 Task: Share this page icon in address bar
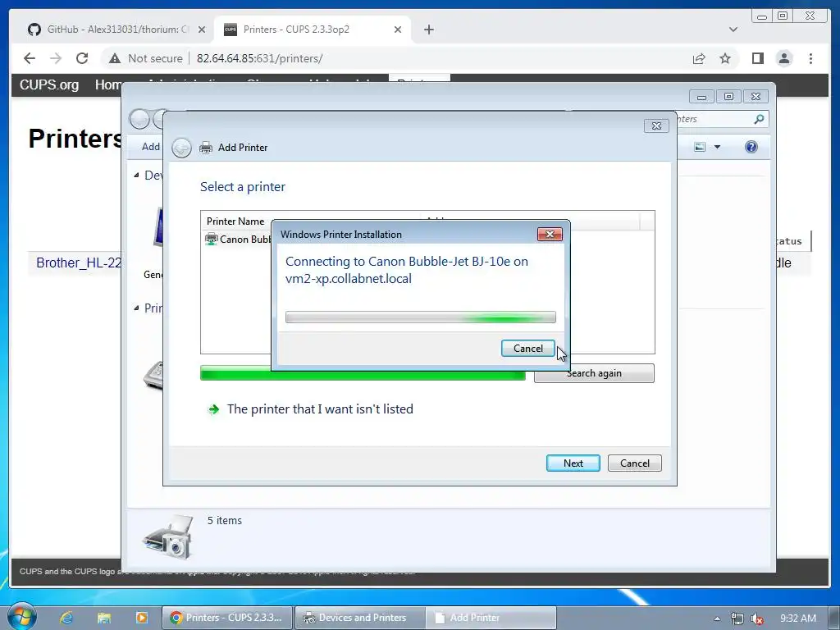point(699,58)
